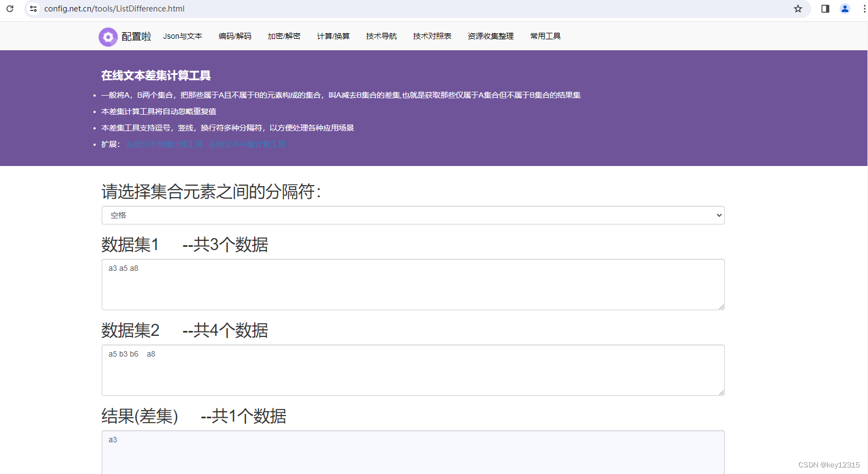
Task: Open the 技术导航 menu
Action: coord(382,36)
